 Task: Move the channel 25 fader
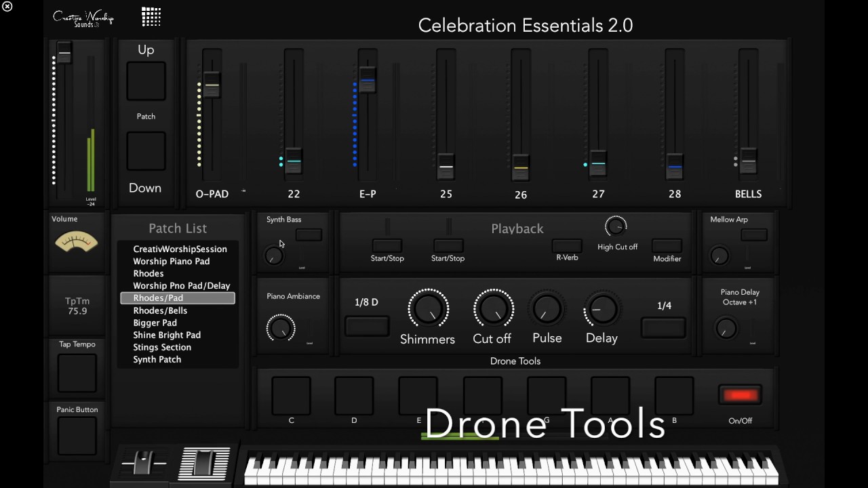[x=446, y=165]
